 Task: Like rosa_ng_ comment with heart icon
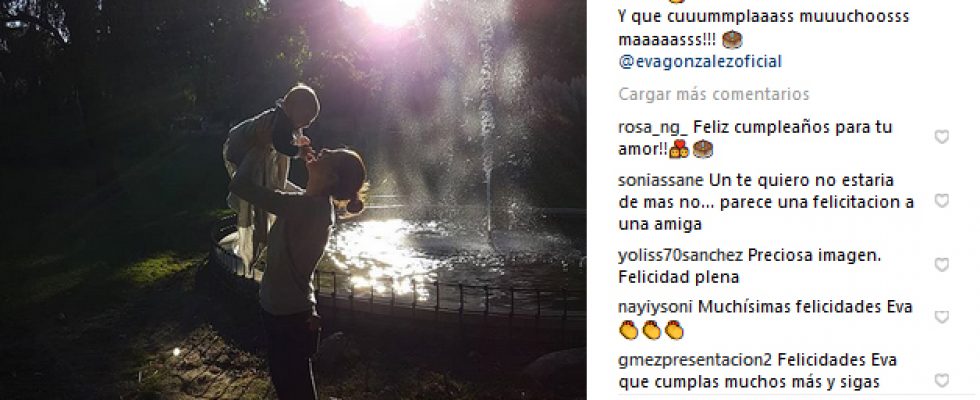(941, 137)
